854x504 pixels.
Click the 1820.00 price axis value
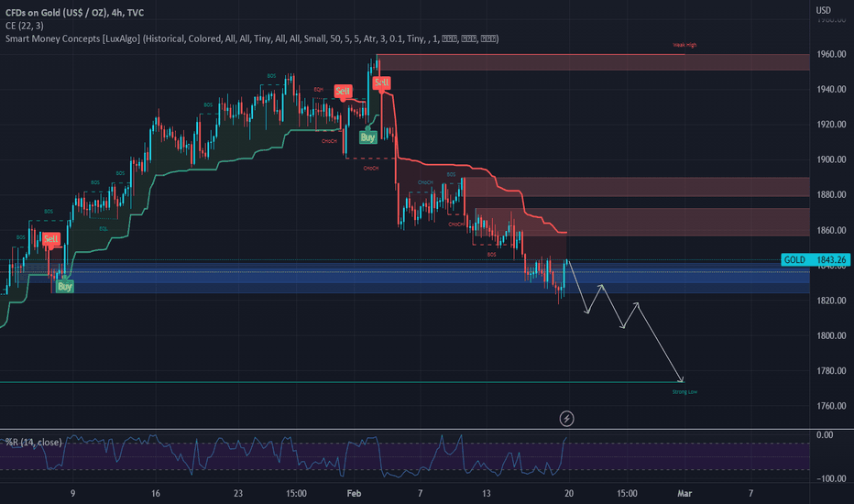coord(831,301)
